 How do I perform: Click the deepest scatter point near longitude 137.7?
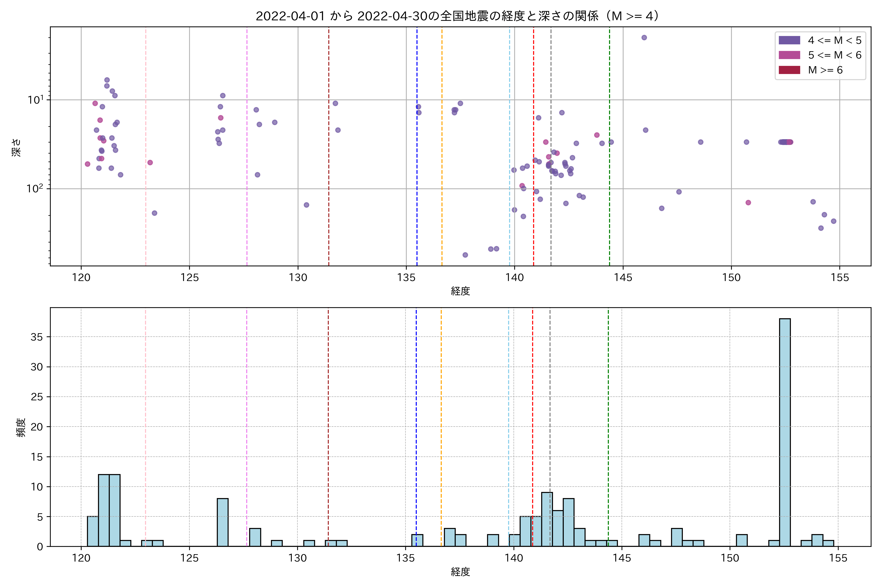point(465,255)
